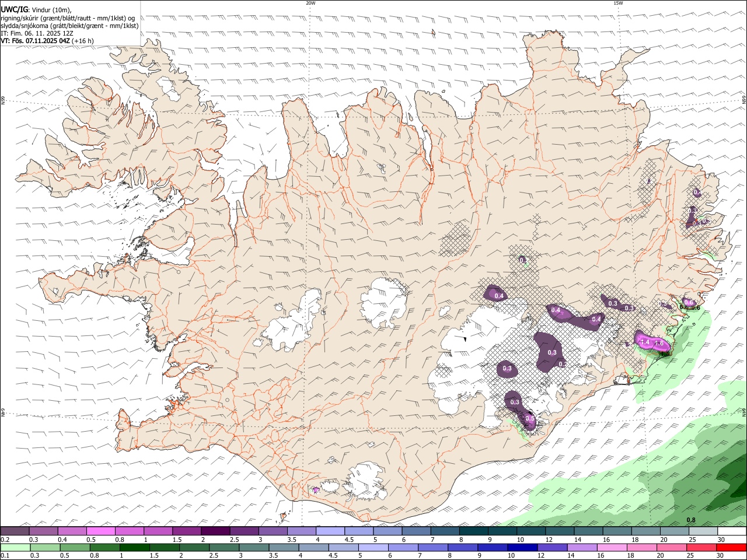This screenshot has width=747, height=560.
Task: Choose the swatch between 25 and 30, green scale
Action: coord(701,547)
